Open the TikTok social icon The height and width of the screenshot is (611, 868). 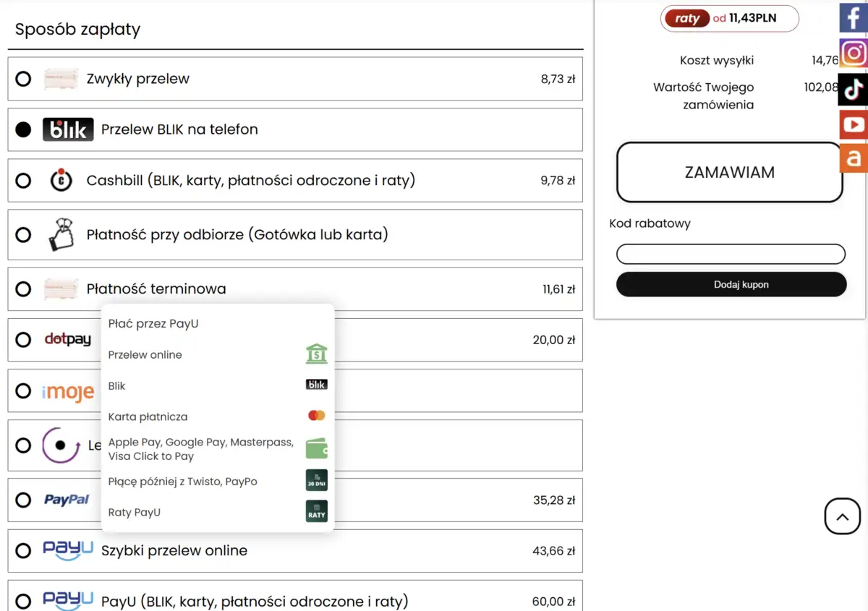click(854, 89)
